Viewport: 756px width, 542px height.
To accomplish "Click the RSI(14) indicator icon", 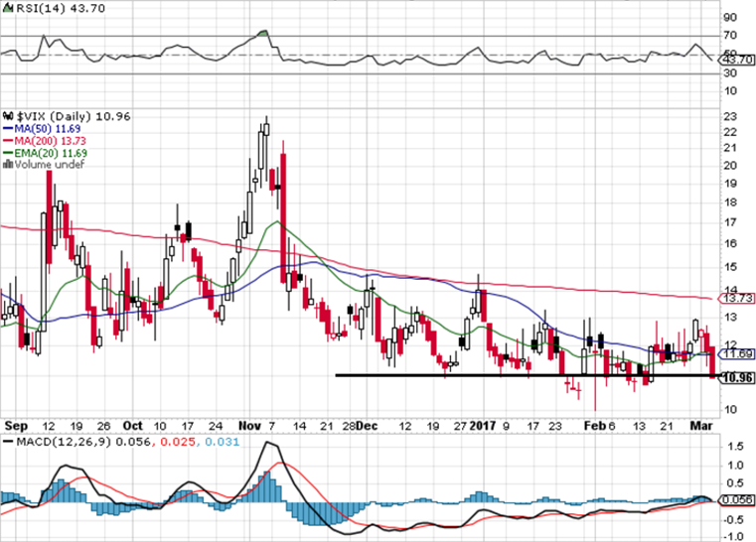I will click(x=8, y=8).
